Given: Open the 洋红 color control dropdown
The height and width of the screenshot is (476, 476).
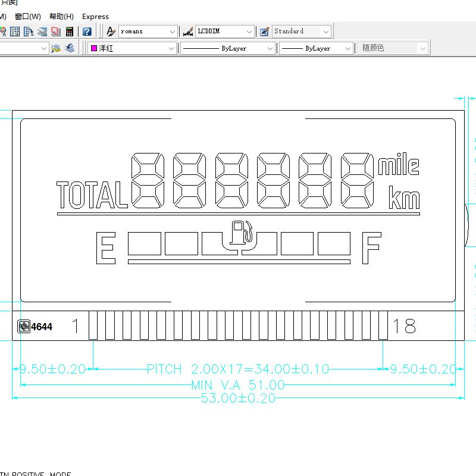Looking at the screenshot, I should click(x=171, y=48).
